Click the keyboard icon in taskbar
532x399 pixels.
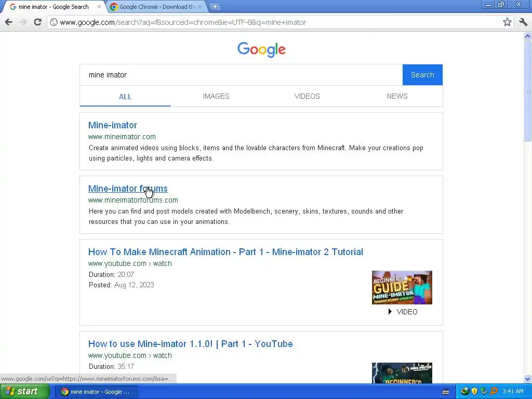(x=446, y=392)
